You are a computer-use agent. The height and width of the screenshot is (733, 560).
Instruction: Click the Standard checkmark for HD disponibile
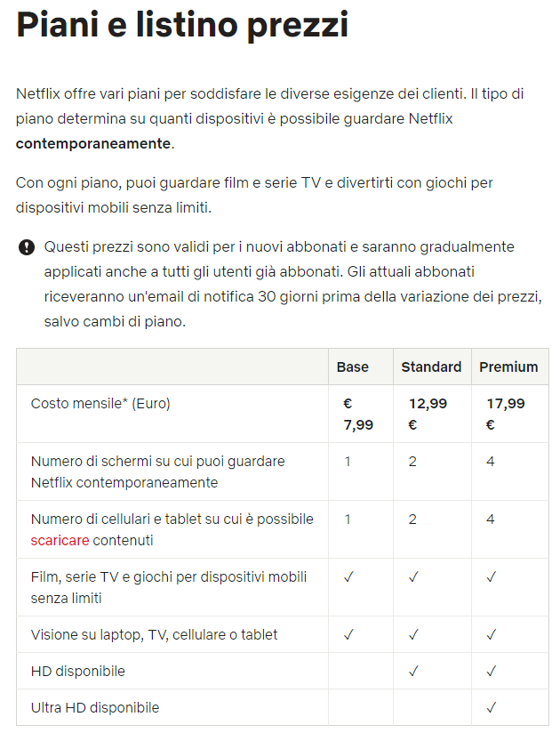coord(413,671)
